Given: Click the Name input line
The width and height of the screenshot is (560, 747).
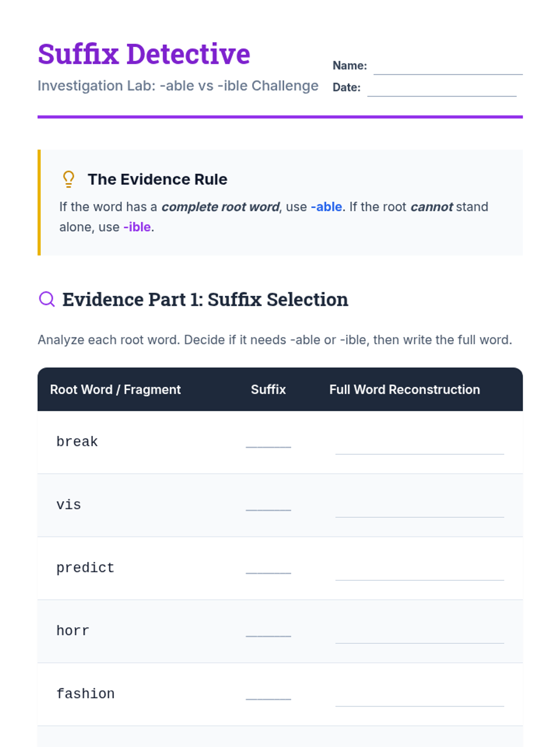Looking at the screenshot, I should 448,67.
